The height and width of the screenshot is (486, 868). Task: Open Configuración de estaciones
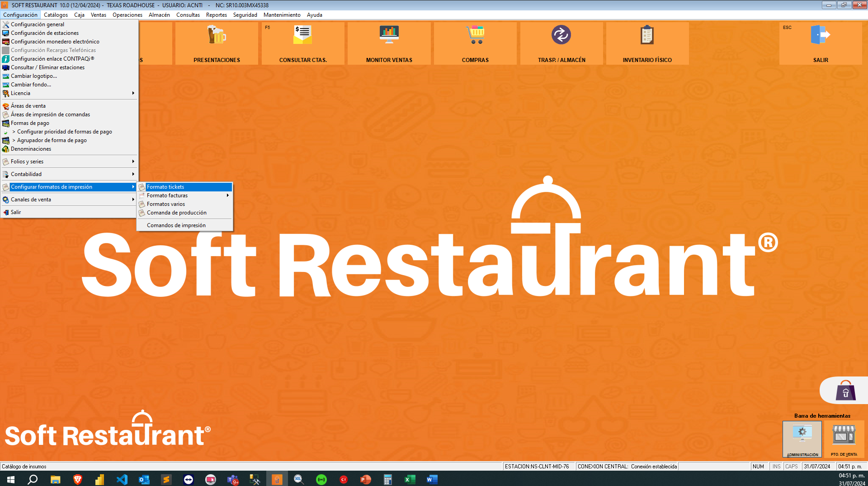point(69,33)
